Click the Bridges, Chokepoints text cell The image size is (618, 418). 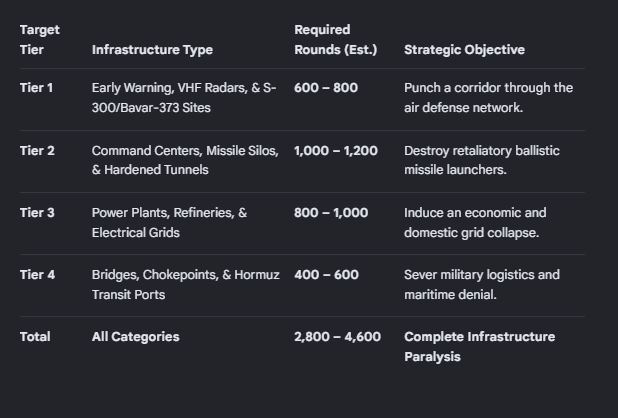coord(186,284)
